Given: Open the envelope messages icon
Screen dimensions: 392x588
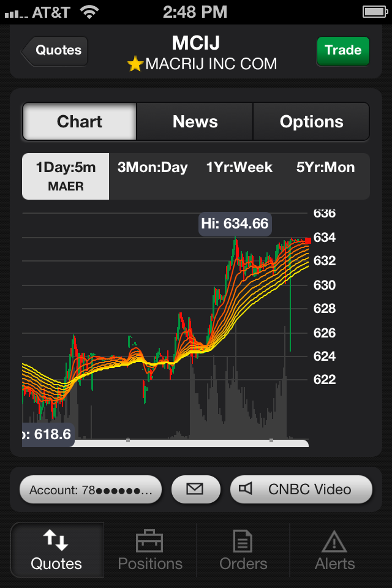Looking at the screenshot, I should pos(195,489).
